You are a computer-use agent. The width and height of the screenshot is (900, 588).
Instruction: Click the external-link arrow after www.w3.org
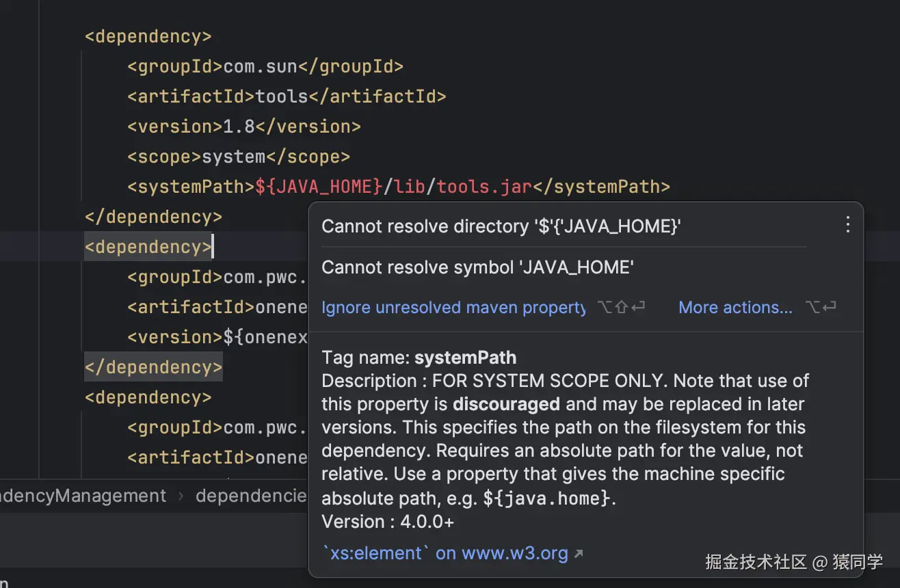pos(579,554)
